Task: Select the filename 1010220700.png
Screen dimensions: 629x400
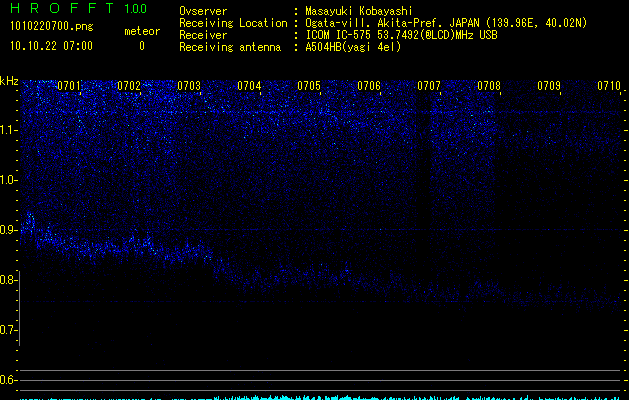Action: (51, 26)
